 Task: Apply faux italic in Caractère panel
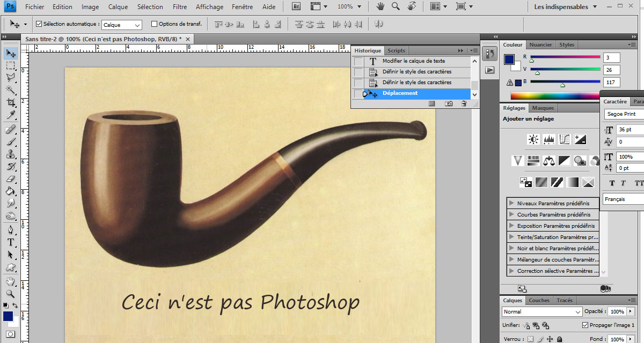pos(624,183)
